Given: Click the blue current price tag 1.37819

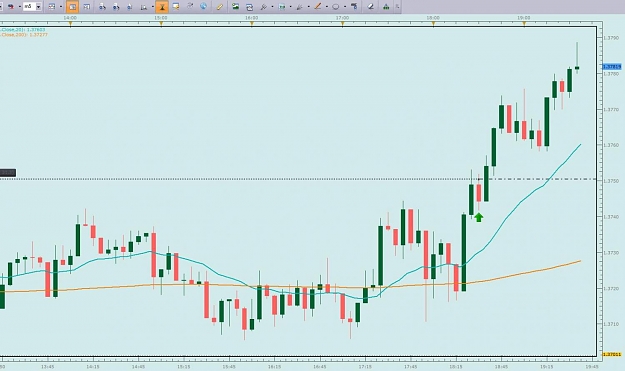Looking at the screenshot, I should click(612, 67).
